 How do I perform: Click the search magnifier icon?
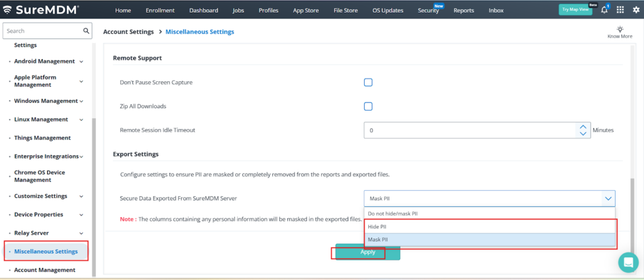click(x=86, y=31)
